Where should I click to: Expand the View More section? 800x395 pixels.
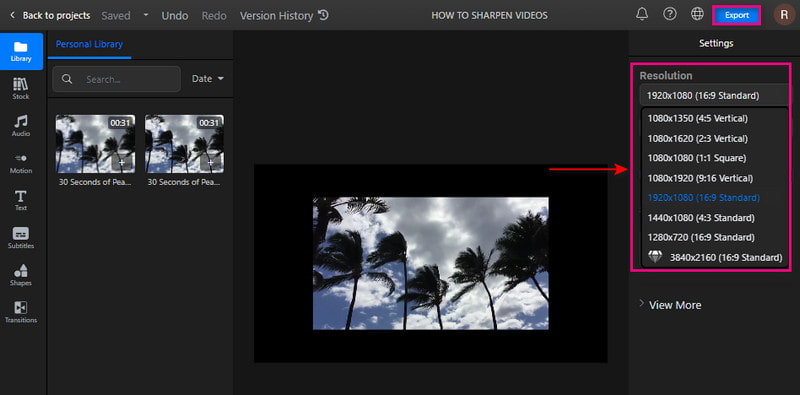click(x=670, y=305)
